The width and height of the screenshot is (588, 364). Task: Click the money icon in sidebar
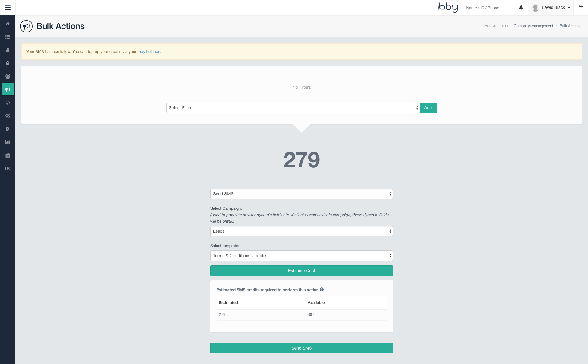pos(8,168)
